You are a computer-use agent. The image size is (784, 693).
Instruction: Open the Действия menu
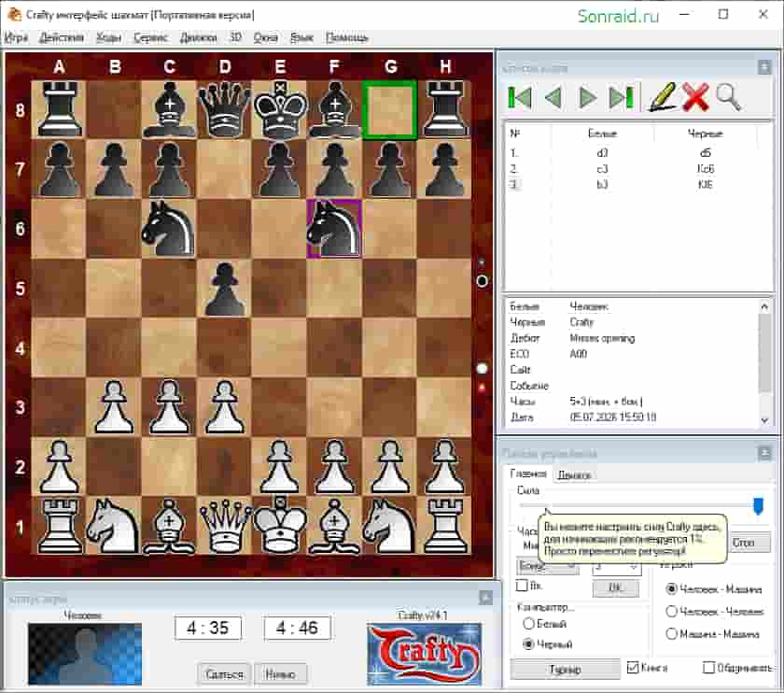click(61, 37)
